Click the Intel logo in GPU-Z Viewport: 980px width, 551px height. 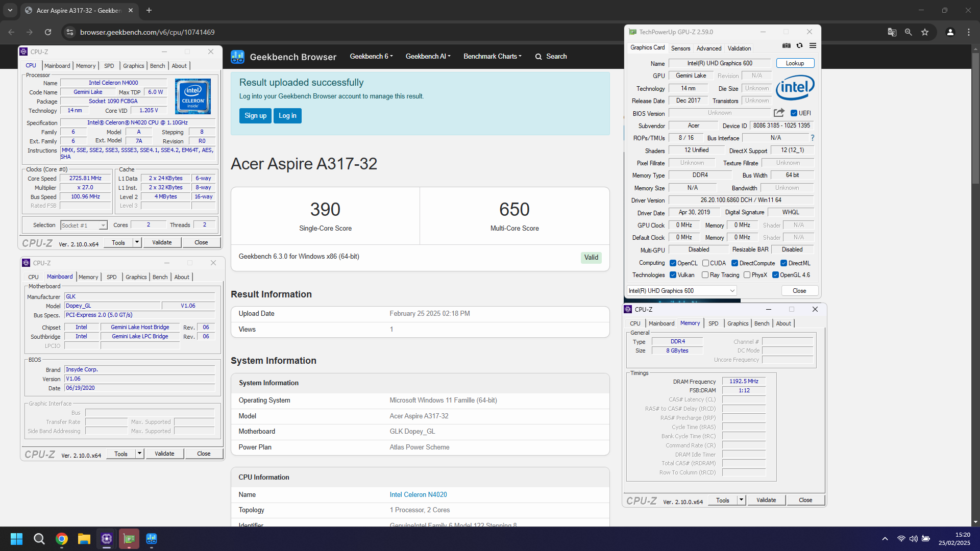[x=795, y=87]
